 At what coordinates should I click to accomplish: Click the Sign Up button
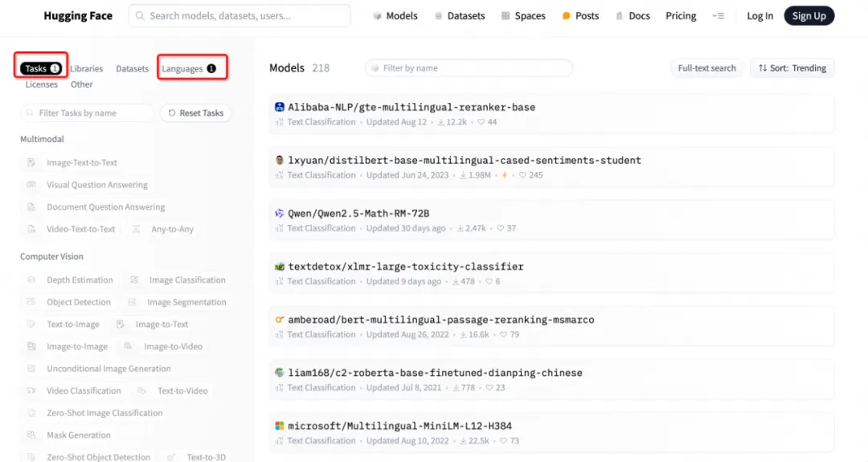[x=809, y=16]
